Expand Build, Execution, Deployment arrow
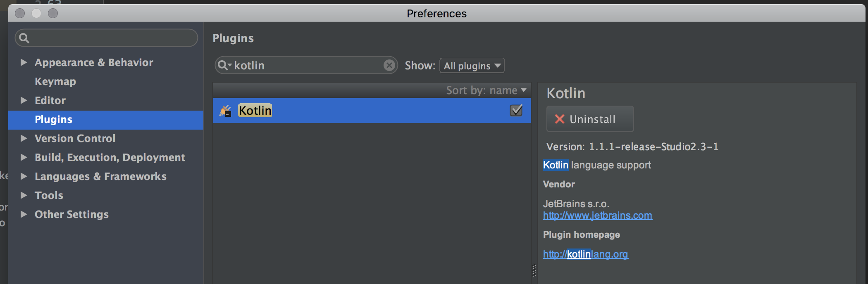868x284 pixels. pyautogui.click(x=24, y=157)
